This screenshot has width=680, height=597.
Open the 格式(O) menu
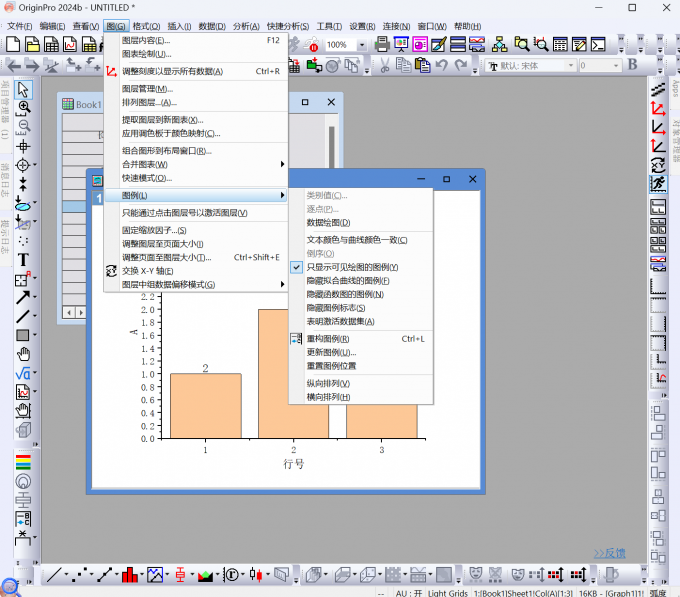(147, 26)
